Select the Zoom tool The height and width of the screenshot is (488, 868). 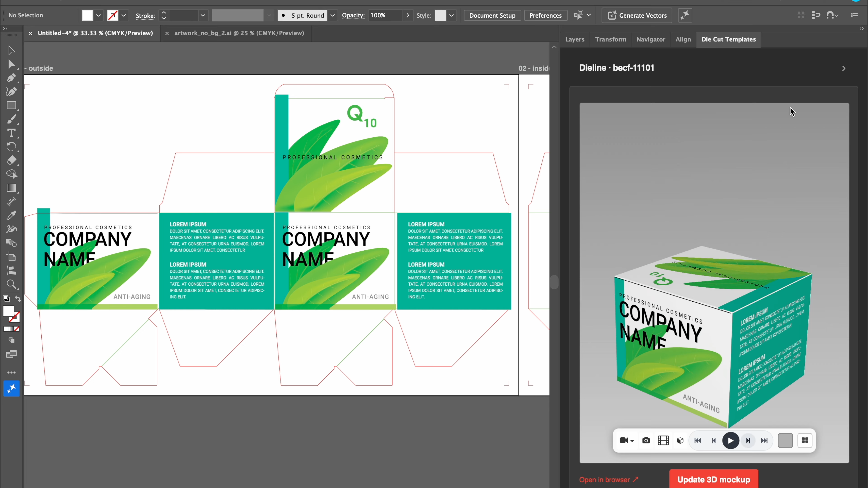11,285
